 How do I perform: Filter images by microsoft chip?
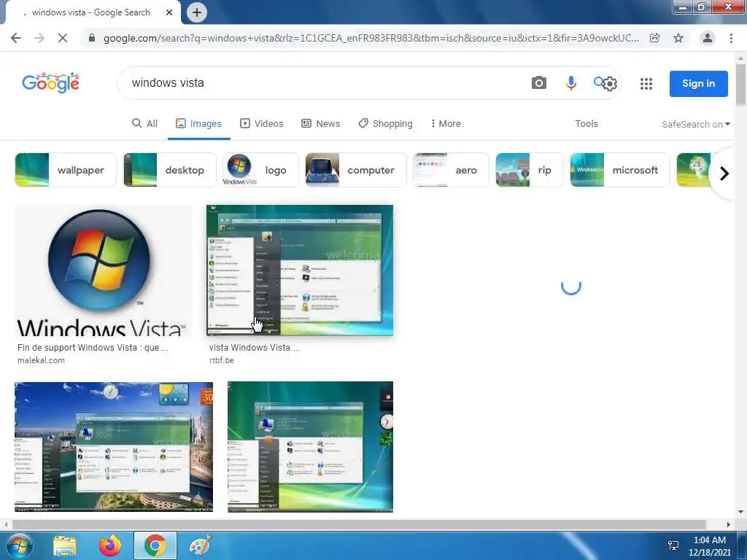coord(620,170)
